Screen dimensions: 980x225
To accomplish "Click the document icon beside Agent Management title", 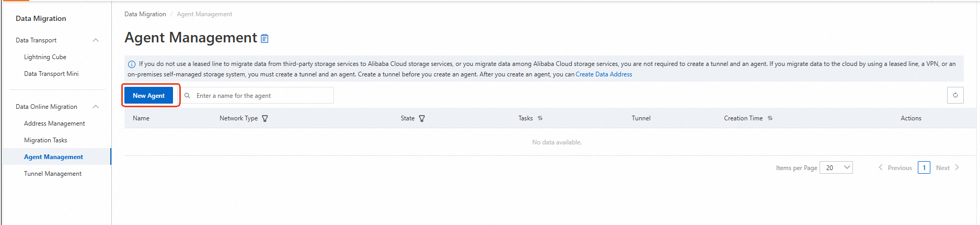I will [264, 38].
